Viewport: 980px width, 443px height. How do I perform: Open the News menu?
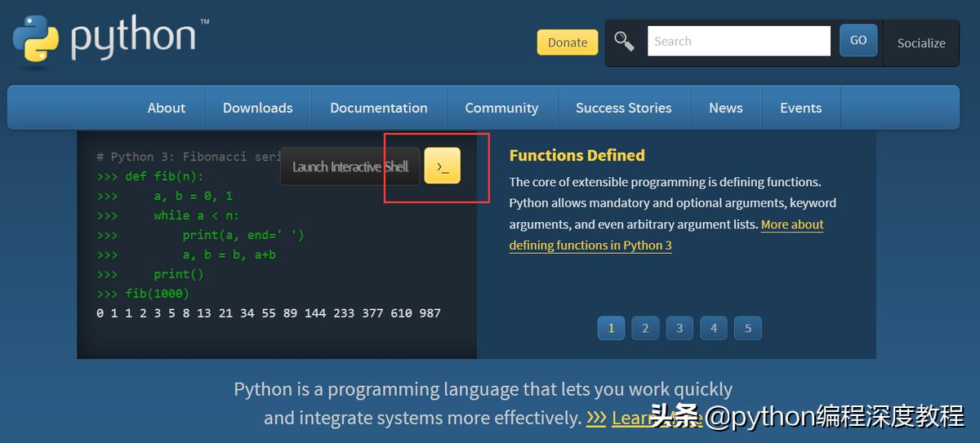[726, 108]
